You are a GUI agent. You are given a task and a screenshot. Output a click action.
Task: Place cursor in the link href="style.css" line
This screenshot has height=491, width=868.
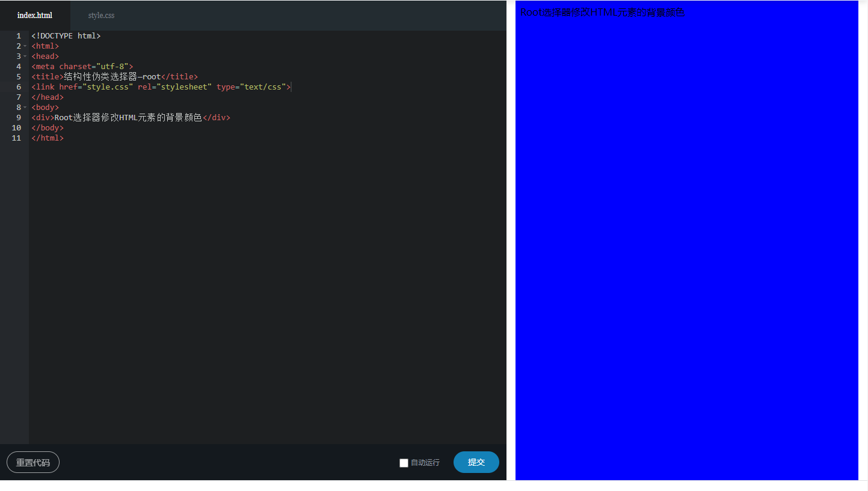pyautogui.click(x=161, y=87)
